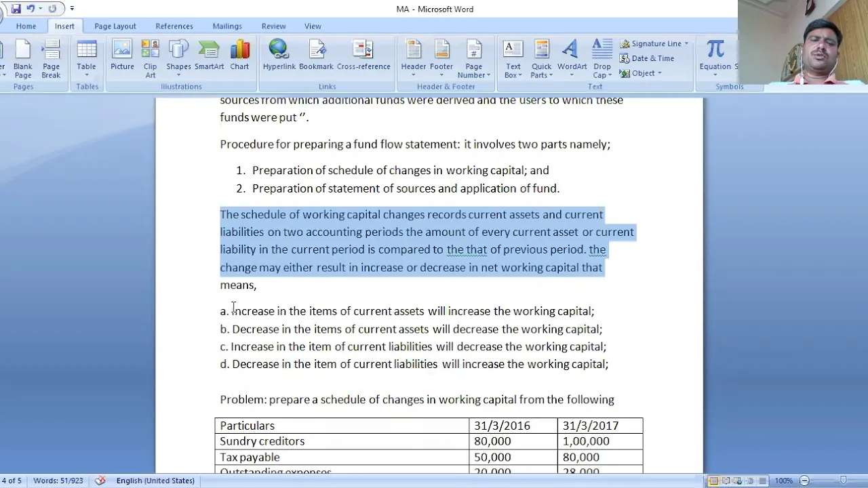Save document with Quick Access save icon
Screen dimensions: 868x488
point(16,9)
